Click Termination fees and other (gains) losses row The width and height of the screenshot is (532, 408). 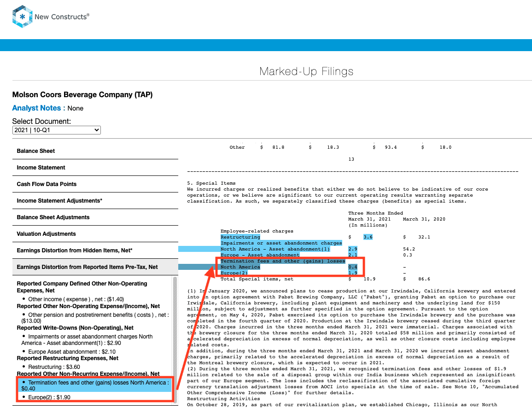tap(283, 261)
